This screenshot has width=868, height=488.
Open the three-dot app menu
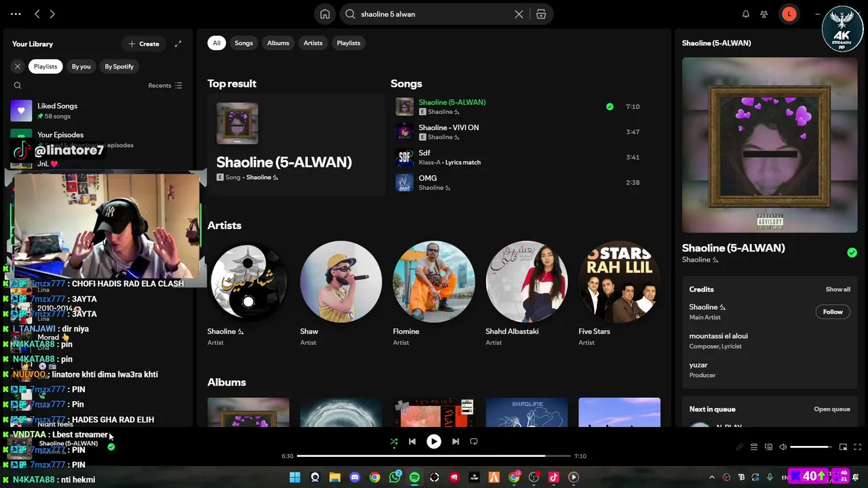16,14
